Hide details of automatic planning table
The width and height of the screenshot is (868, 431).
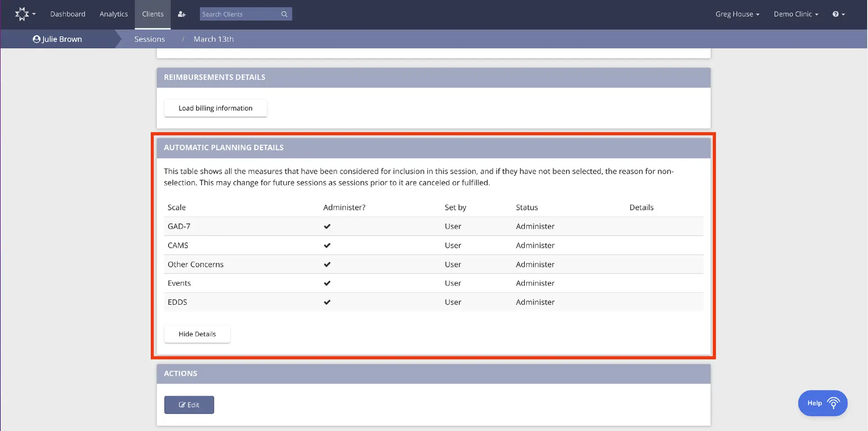(x=197, y=334)
